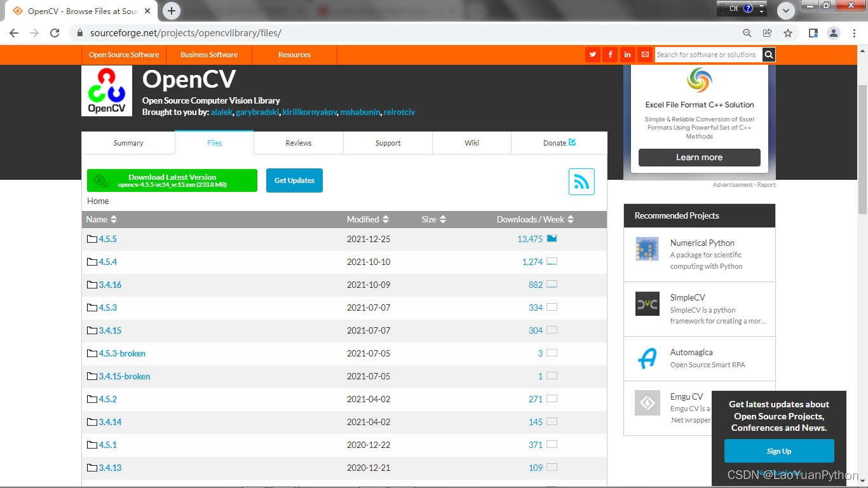The height and width of the screenshot is (488, 868).
Task: Switch to the Files tab
Action: (214, 143)
